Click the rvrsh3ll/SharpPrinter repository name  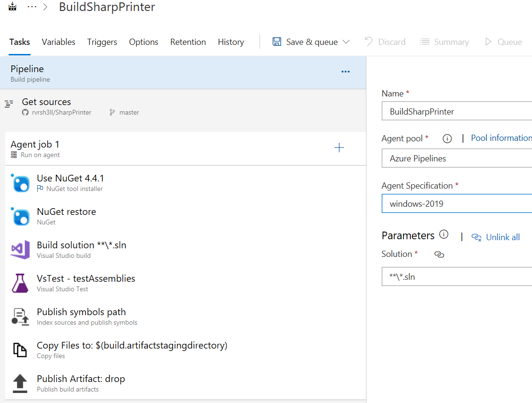coord(62,112)
